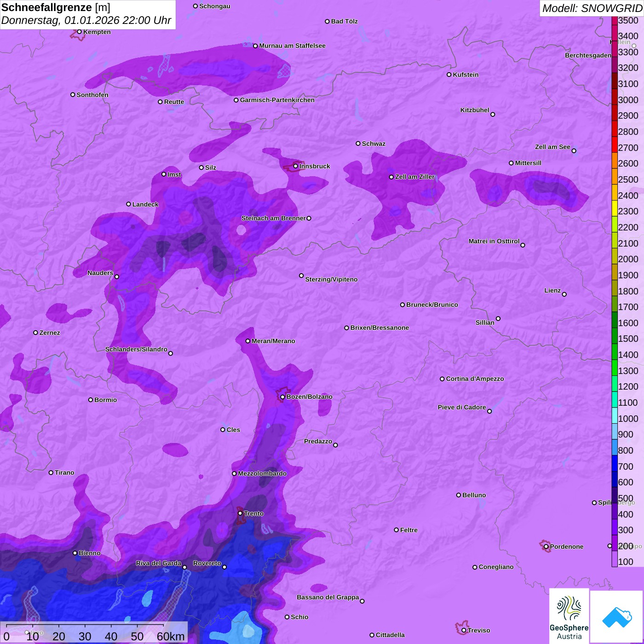Select the Tirano label
644x644 pixels.
[64, 472]
